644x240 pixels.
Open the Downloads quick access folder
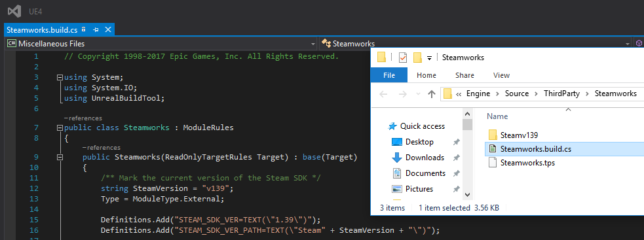(x=425, y=158)
